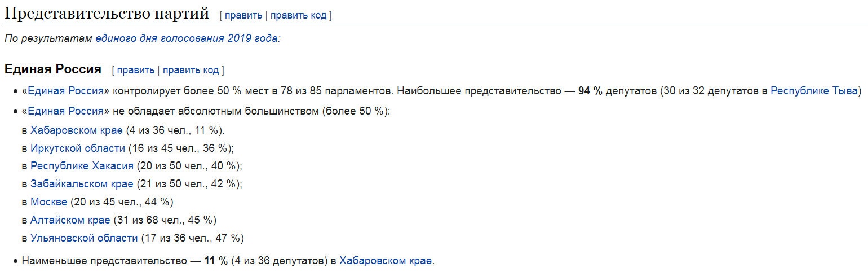Click the bold '11 %' figure
The image size is (868, 276).
[216, 261]
